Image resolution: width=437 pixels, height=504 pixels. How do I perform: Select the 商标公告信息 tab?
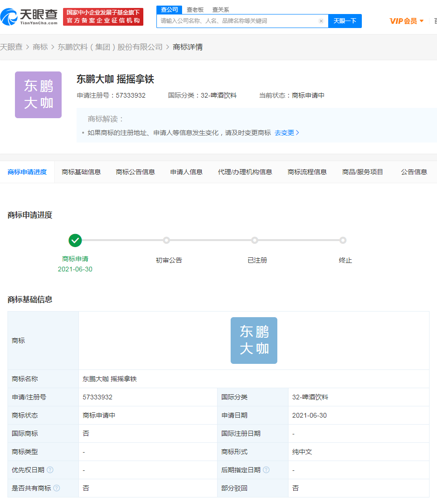(135, 172)
